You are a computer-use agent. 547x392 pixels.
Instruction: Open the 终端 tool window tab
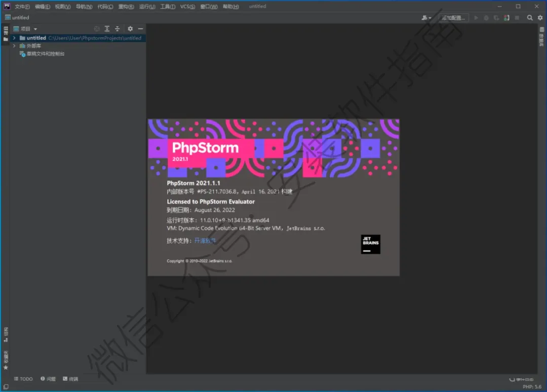click(70, 379)
